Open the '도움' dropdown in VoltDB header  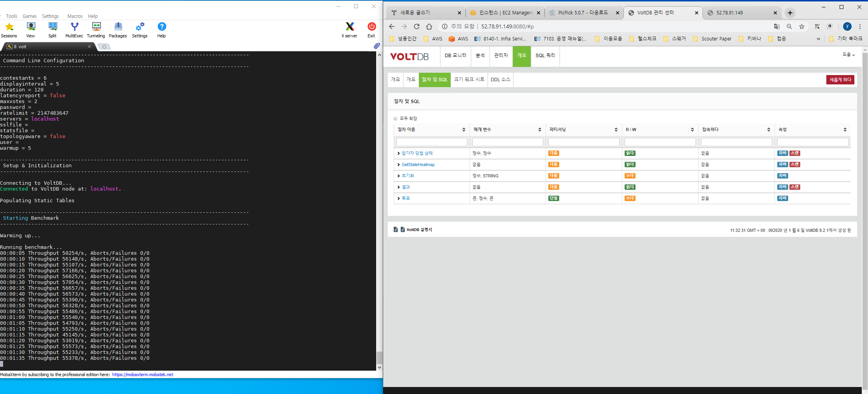[849, 55]
